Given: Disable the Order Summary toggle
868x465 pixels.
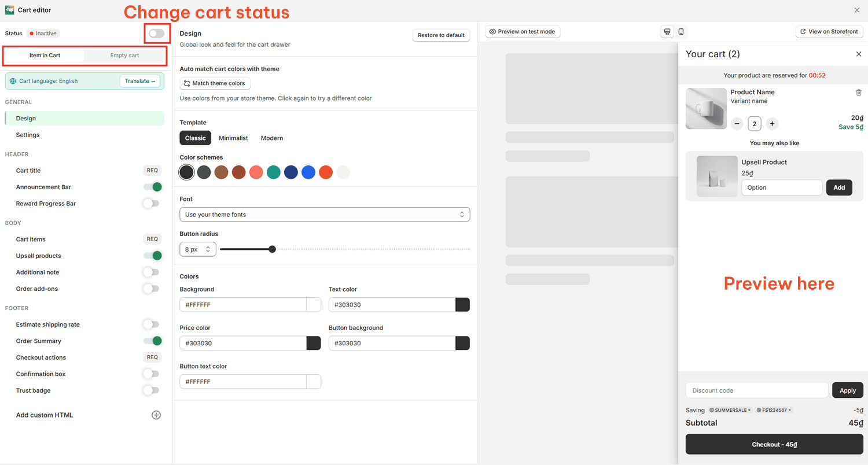Looking at the screenshot, I should pos(153,341).
